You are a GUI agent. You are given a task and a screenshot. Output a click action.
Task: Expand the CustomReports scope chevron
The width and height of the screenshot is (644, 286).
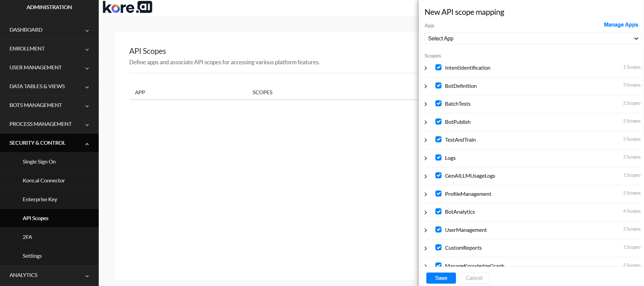(426, 248)
